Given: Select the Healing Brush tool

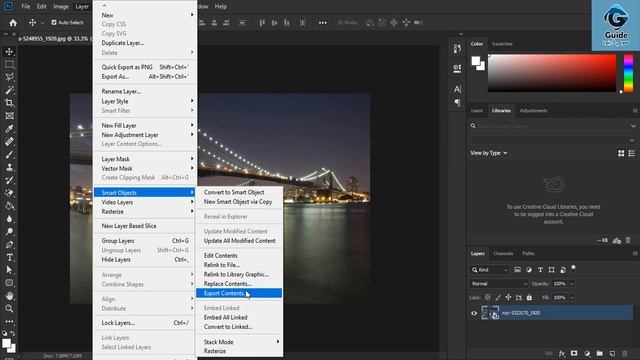Looking at the screenshot, I should click(9, 142).
